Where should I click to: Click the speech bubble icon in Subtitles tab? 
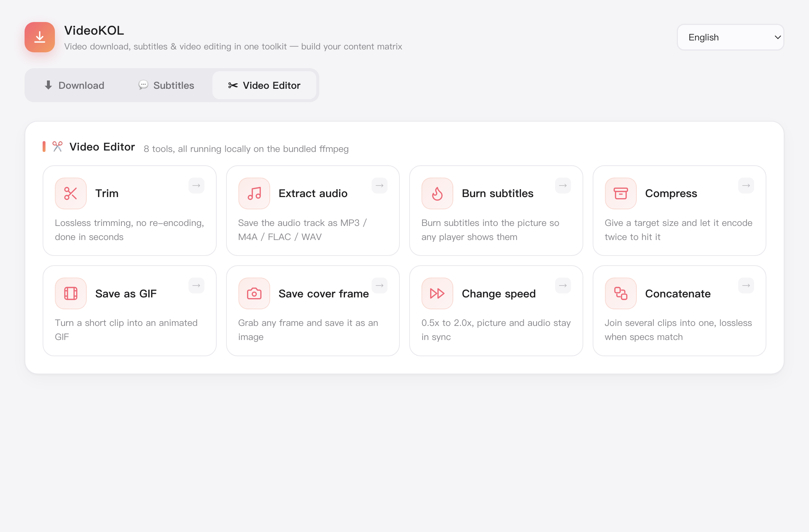(x=143, y=85)
